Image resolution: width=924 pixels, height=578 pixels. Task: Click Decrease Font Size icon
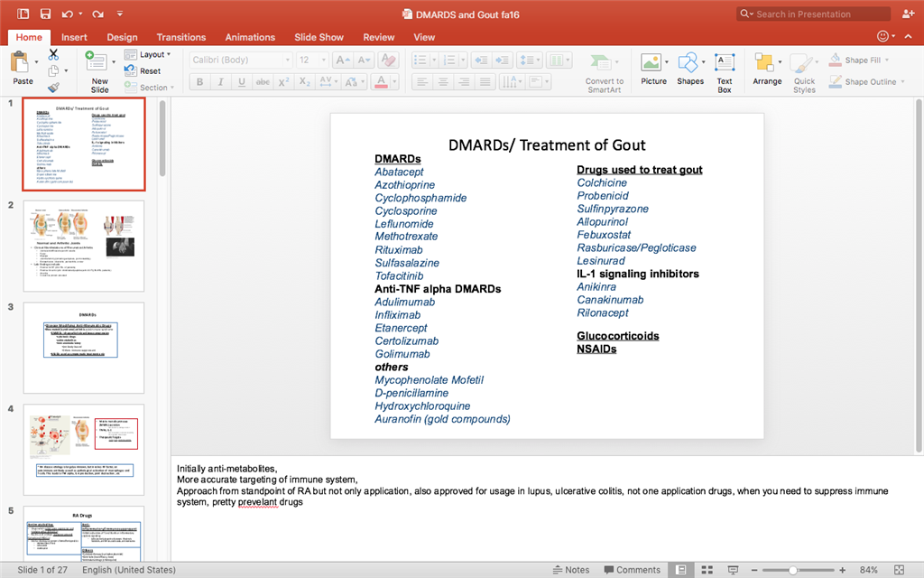click(x=364, y=61)
